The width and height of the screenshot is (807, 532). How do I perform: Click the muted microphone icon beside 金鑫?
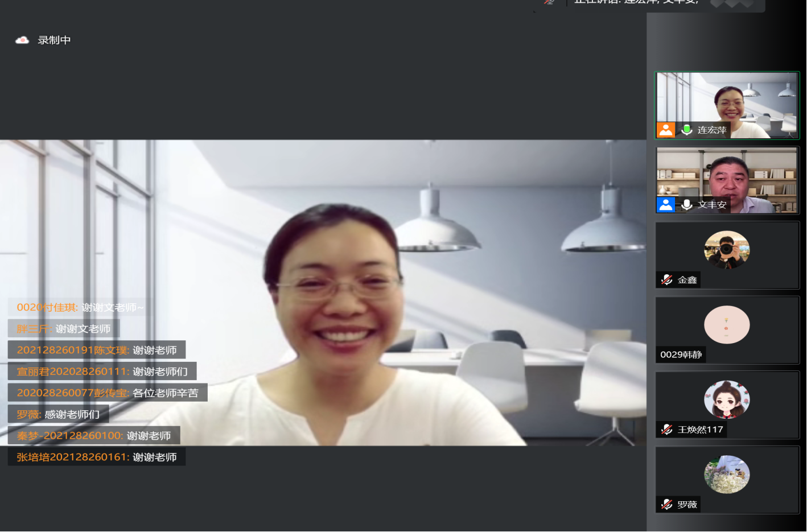(x=667, y=279)
